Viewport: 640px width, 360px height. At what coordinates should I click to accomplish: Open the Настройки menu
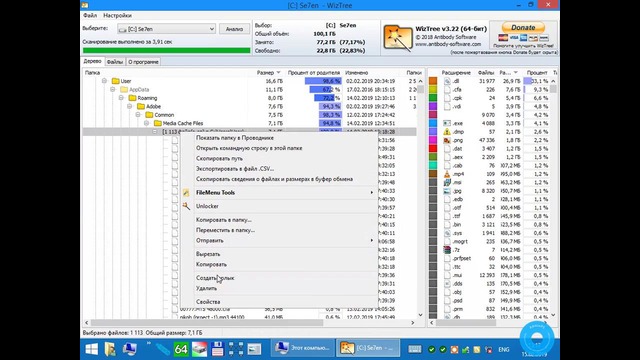117,15
